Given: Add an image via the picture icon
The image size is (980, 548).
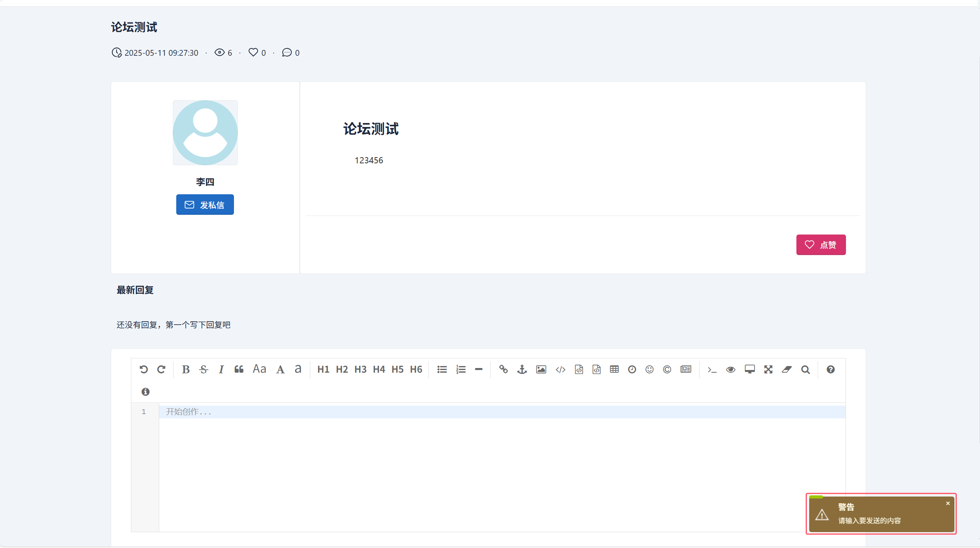Looking at the screenshot, I should 541,370.
